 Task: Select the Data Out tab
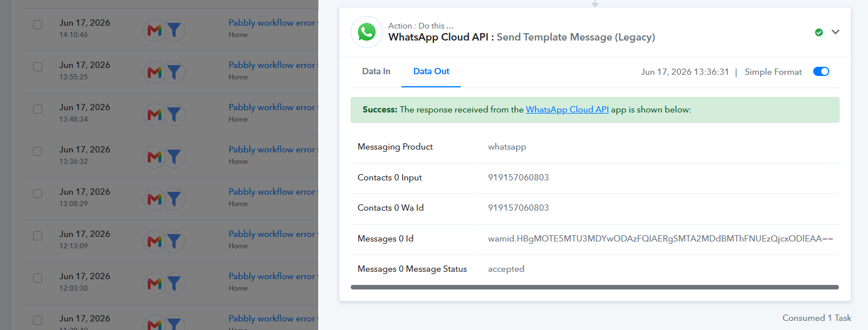click(431, 71)
